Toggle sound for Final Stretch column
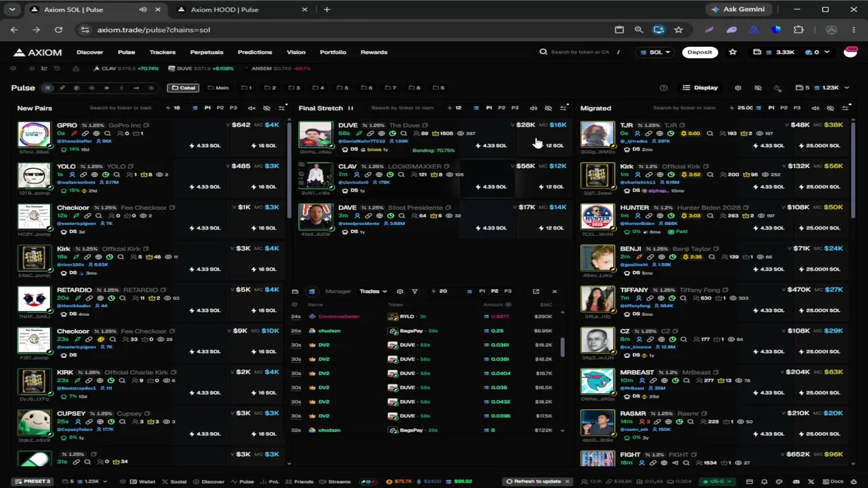 pyautogui.click(x=533, y=108)
